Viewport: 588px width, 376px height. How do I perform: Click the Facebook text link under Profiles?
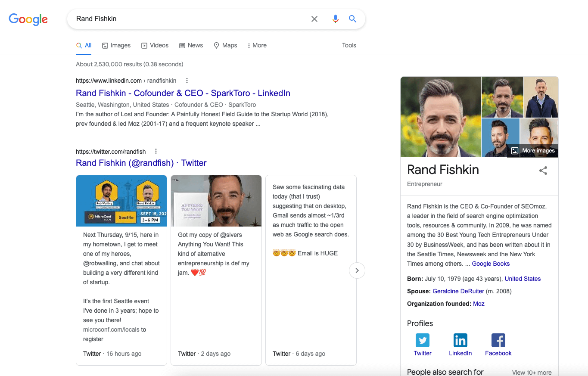[x=498, y=353]
